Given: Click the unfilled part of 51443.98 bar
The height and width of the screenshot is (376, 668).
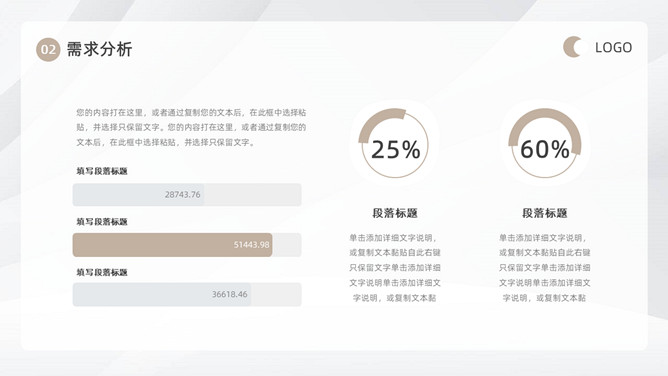Looking at the screenshot, I should [287, 245].
